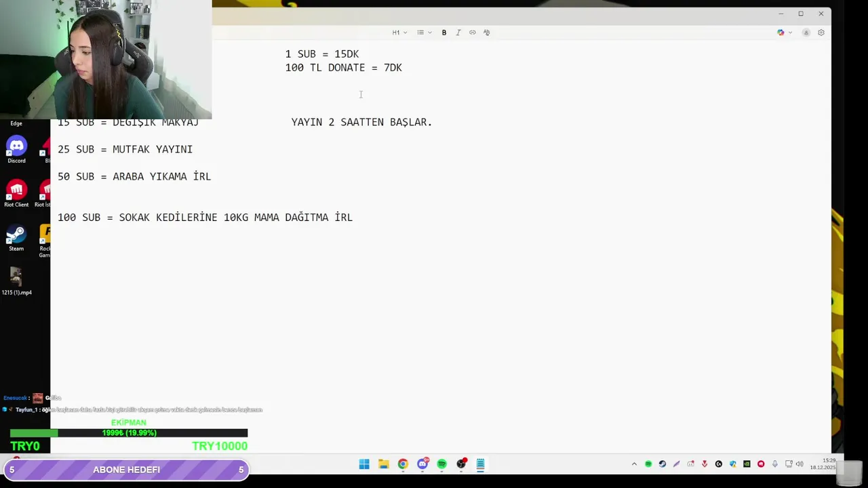Click the Spotify tray icon

pyautogui.click(x=648, y=464)
